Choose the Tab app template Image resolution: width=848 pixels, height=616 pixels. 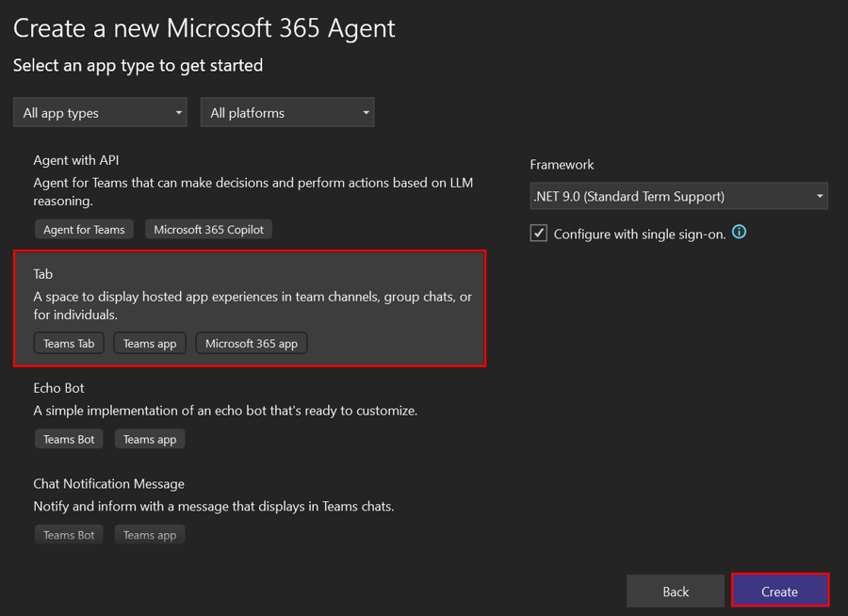click(x=250, y=295)
